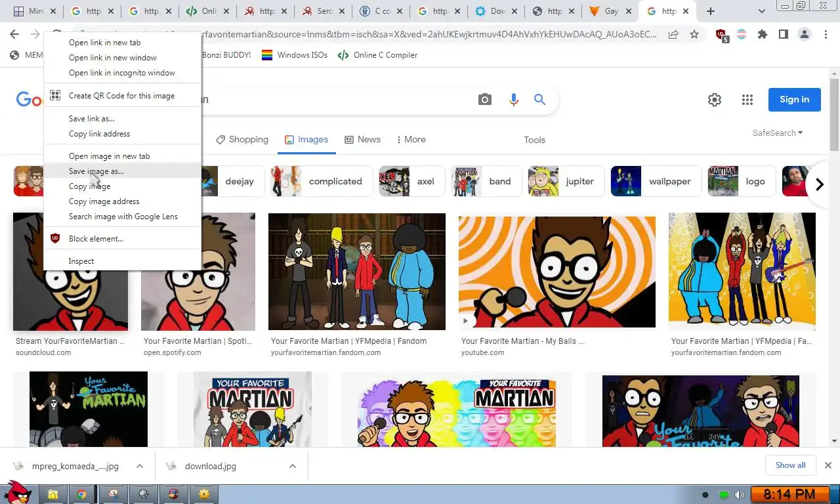
Task: Open the file explorer taskbar icon
Action: (52, 494)
